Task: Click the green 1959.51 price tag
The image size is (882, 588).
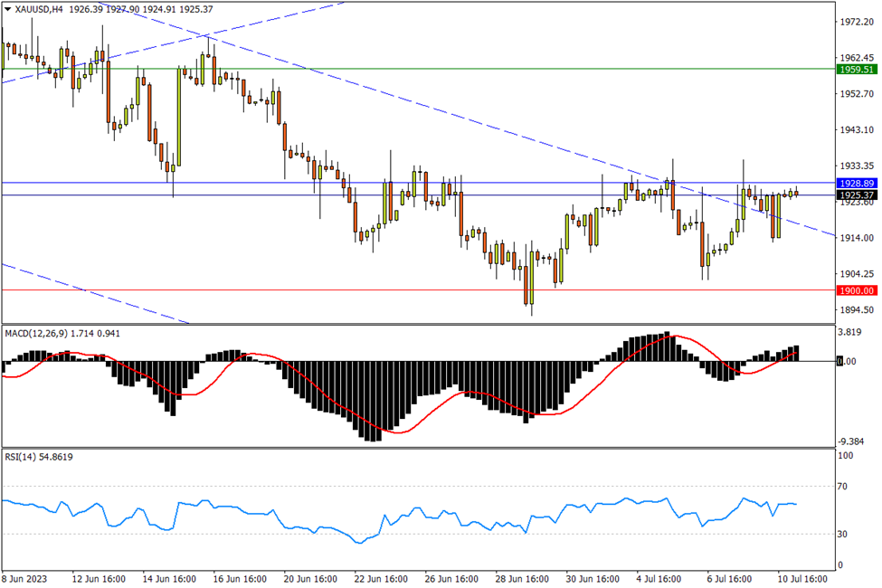Action: [x=856, y=69]
